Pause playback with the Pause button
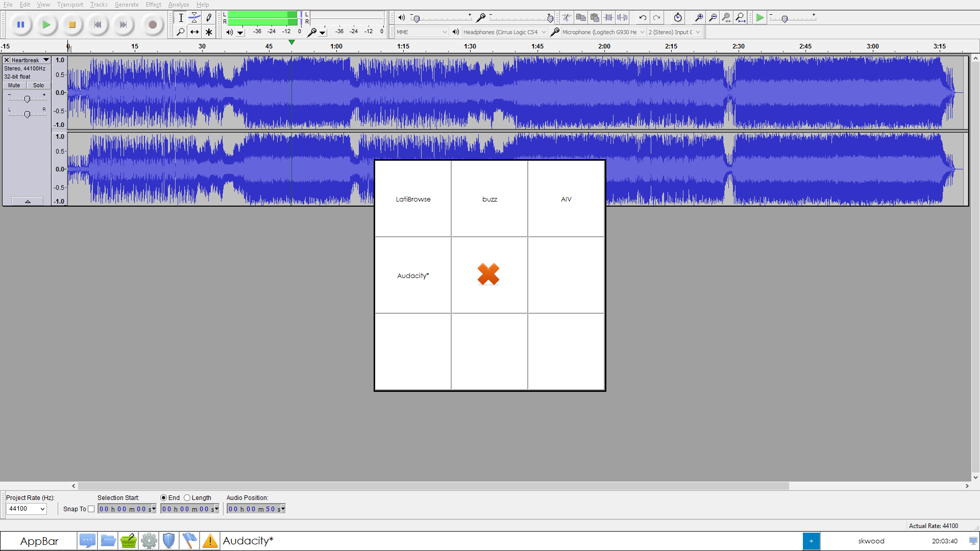The height and width of the screenshot is (551, 980). point(20,24)
